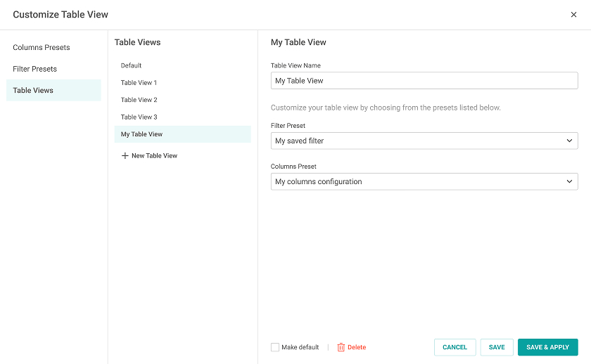Click the New Table View text
The height and width of the screenshot is (364, 591).
point(154,156)
